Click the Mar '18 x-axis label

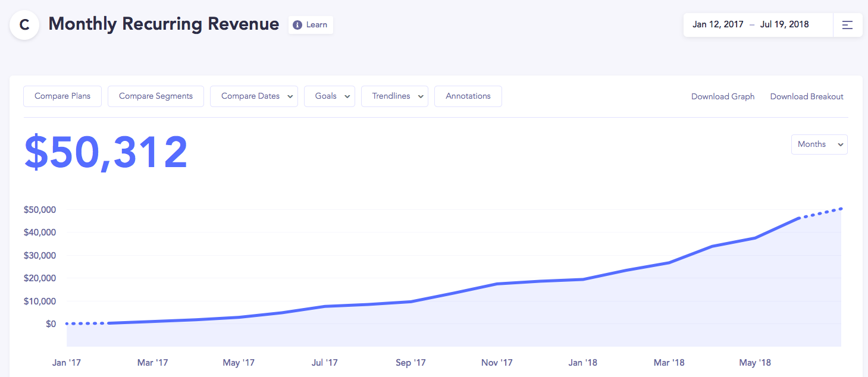click(x=669, y=363)
